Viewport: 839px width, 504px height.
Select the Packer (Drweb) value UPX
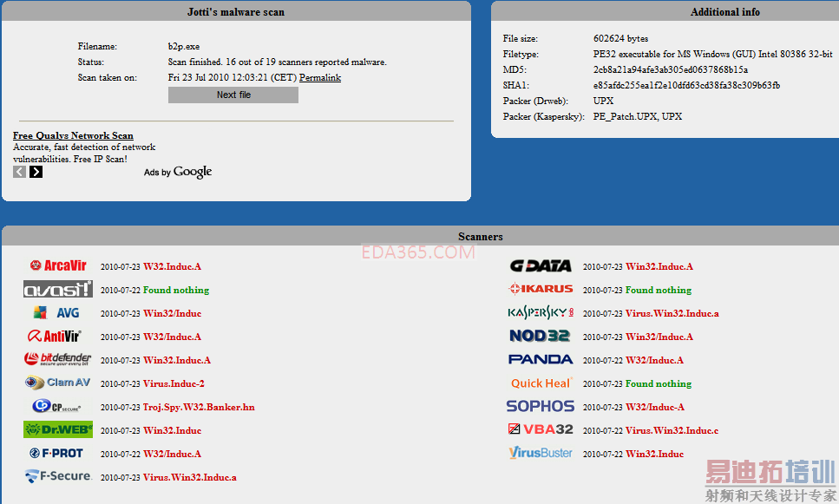pyautogui.click(x=603, y=101)
